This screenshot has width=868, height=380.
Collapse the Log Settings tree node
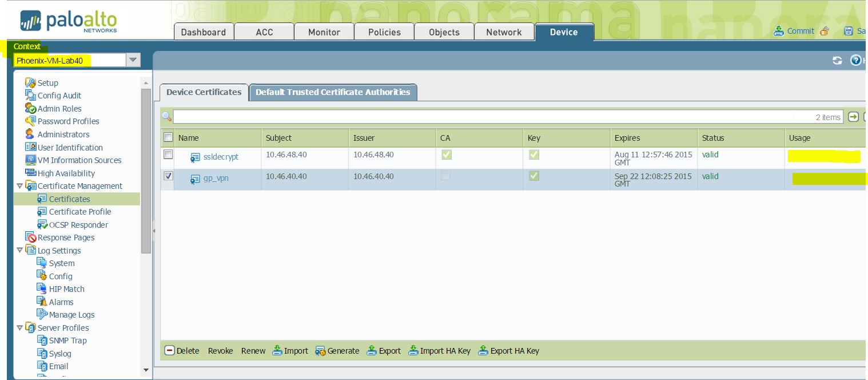[20, 251]
